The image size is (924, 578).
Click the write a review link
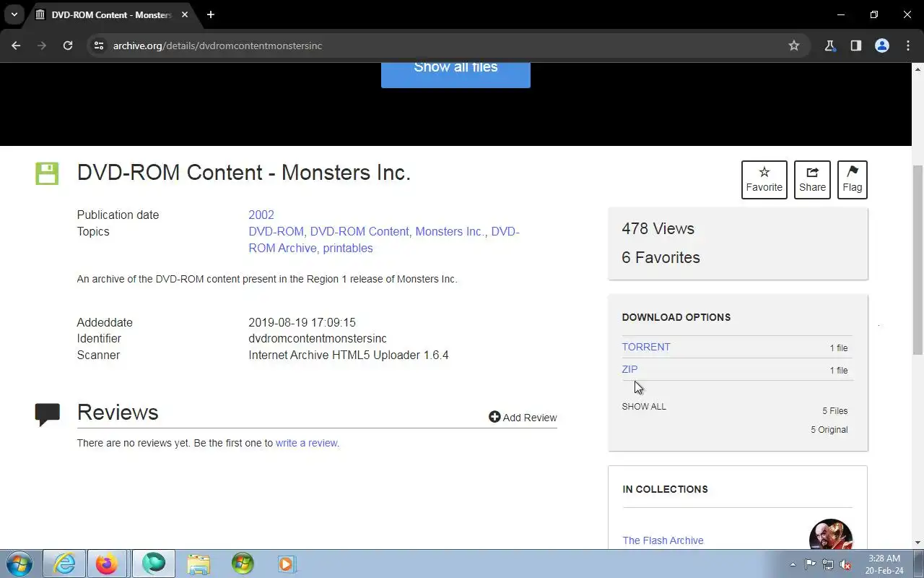coord(306,443)
